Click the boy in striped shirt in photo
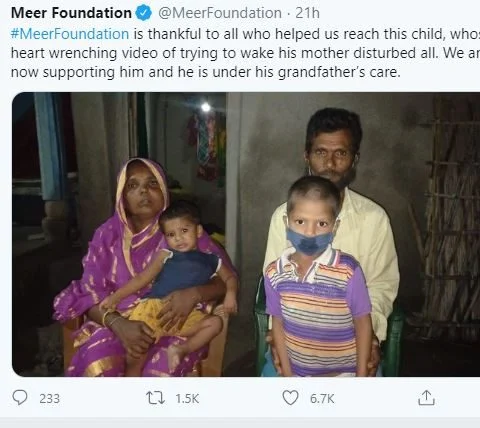Image resolution: width=480 pixels, height=428 pixels. tap(317, 277)
